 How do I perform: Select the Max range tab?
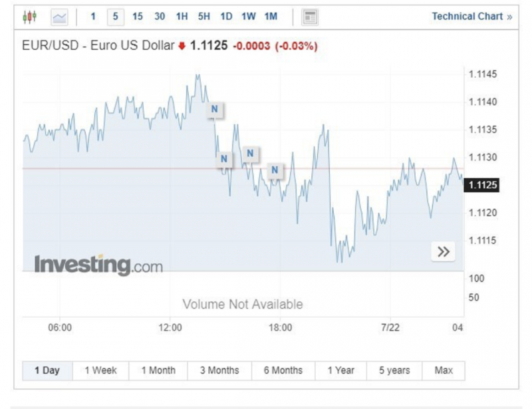coord(444,370)
